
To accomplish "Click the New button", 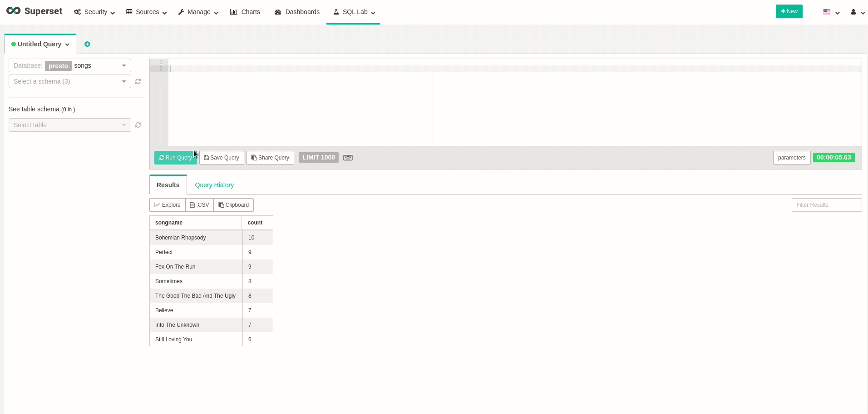I will (x=789, y=11).
